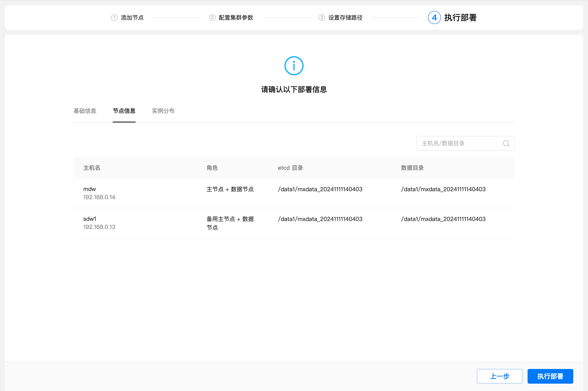Click the 添加节点 step label

(x=132, y=18)
